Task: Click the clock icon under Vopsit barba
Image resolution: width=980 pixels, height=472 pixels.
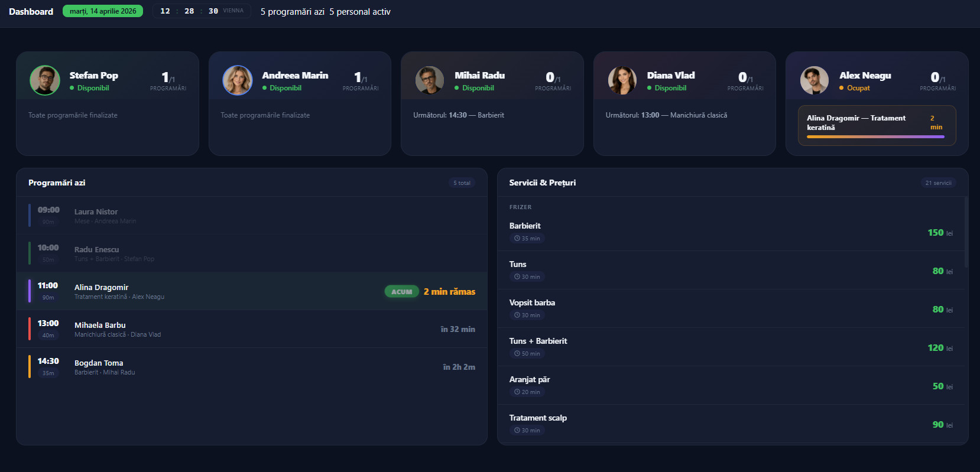Action: (517, 315)
